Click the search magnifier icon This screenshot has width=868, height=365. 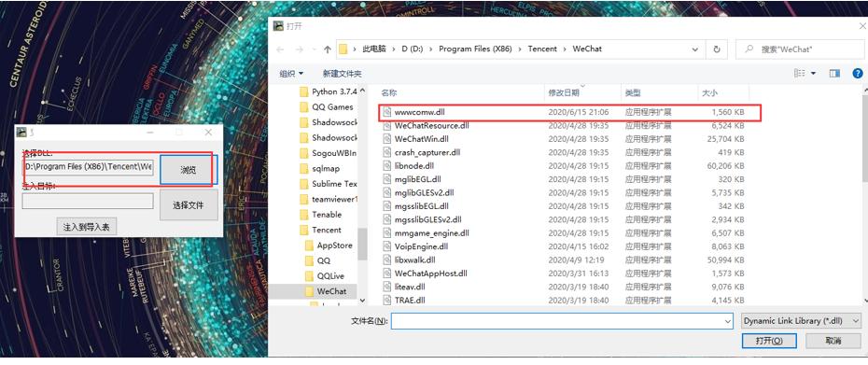point(749,49)
